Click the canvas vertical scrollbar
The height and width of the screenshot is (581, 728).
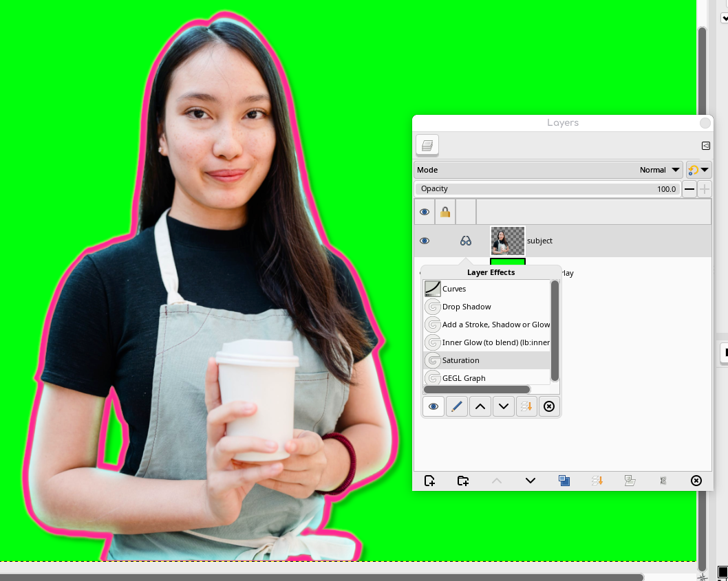coord(702,69)
